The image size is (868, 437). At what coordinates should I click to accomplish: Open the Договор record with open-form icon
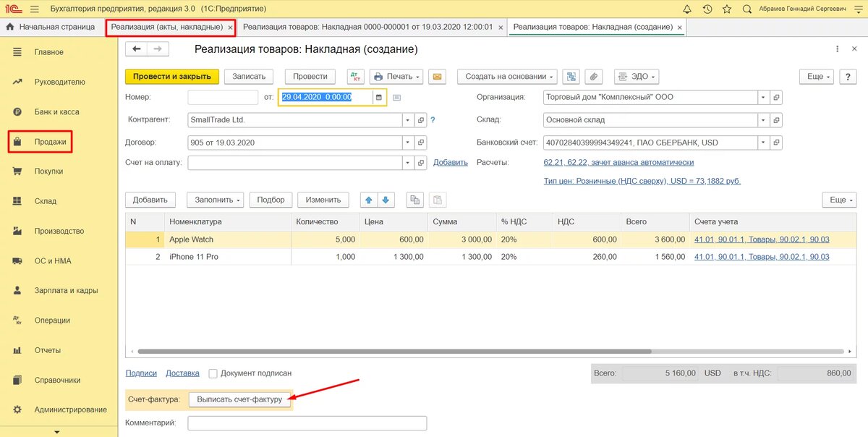tap(421, 143)
